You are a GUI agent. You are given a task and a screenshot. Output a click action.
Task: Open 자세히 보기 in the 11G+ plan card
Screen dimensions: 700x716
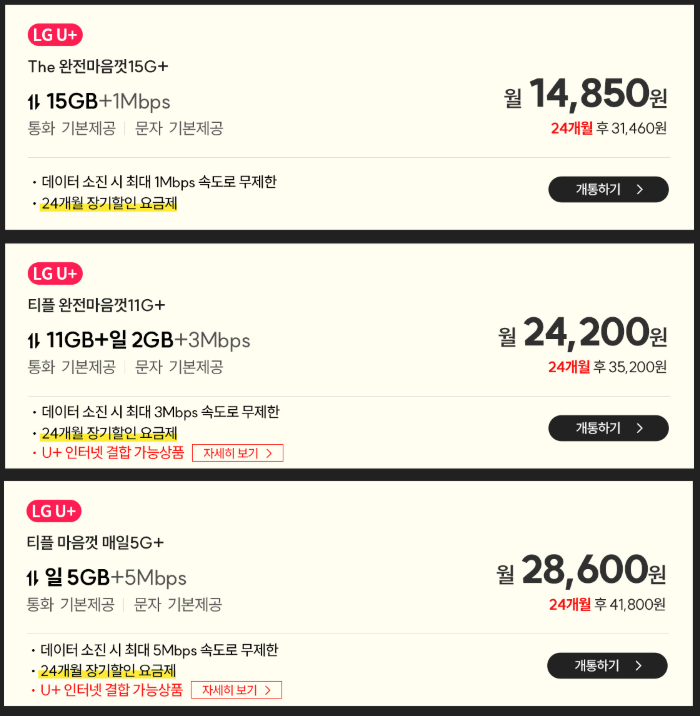(x=238, y=453)
